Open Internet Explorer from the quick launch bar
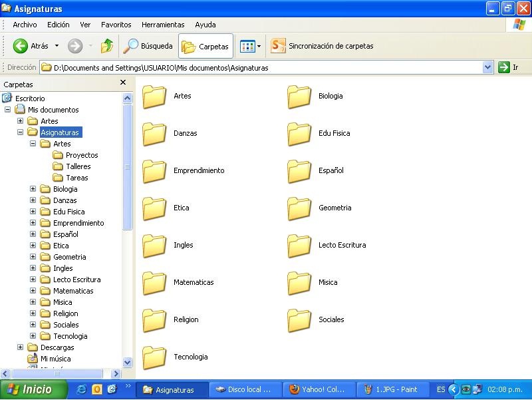 (x=82, y=389)
